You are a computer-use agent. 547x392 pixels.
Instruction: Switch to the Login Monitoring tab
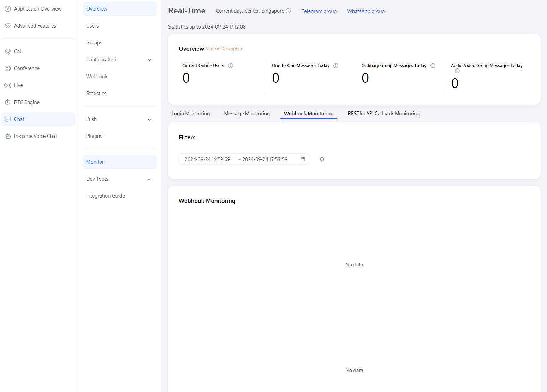click(191, 114)
